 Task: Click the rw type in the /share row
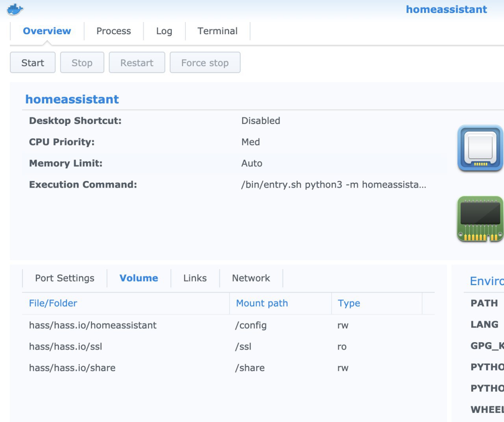point(343,368)
